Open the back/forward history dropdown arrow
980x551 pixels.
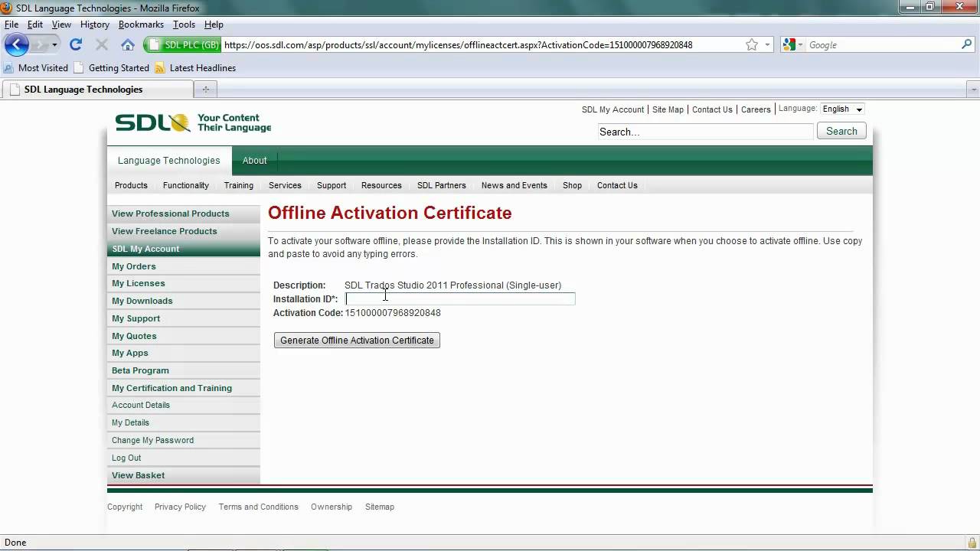[54, 45]
